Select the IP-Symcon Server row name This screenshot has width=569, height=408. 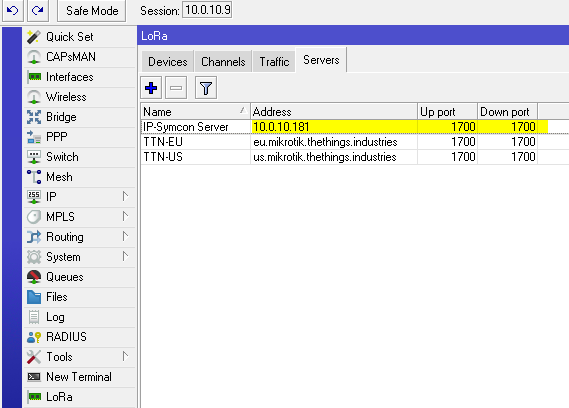pyautogui.click(x=186, y=127)
